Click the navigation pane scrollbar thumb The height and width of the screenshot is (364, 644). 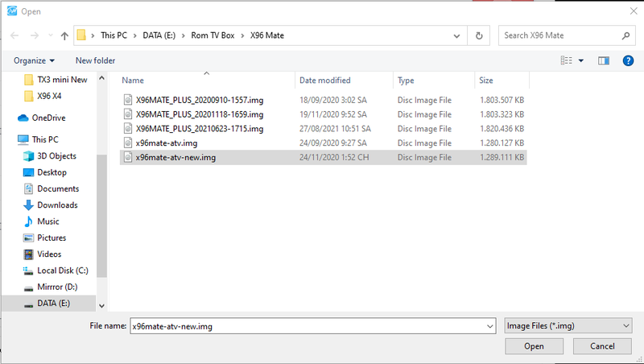pyautogui.click(x=102, y=216)
